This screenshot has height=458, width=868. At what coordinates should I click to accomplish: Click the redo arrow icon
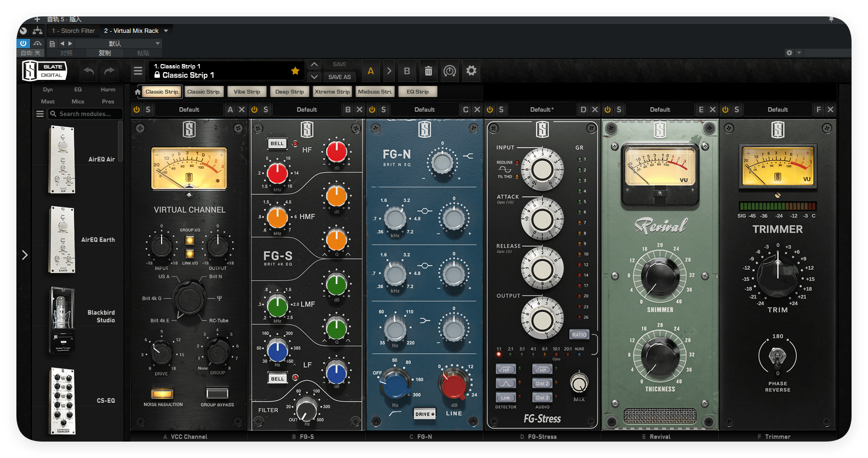(110, 71)
